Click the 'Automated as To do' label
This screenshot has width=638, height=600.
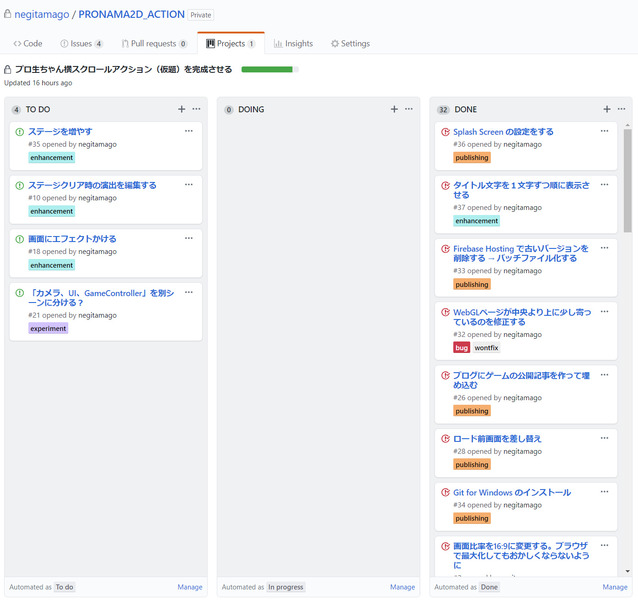(x=42, y=587)
